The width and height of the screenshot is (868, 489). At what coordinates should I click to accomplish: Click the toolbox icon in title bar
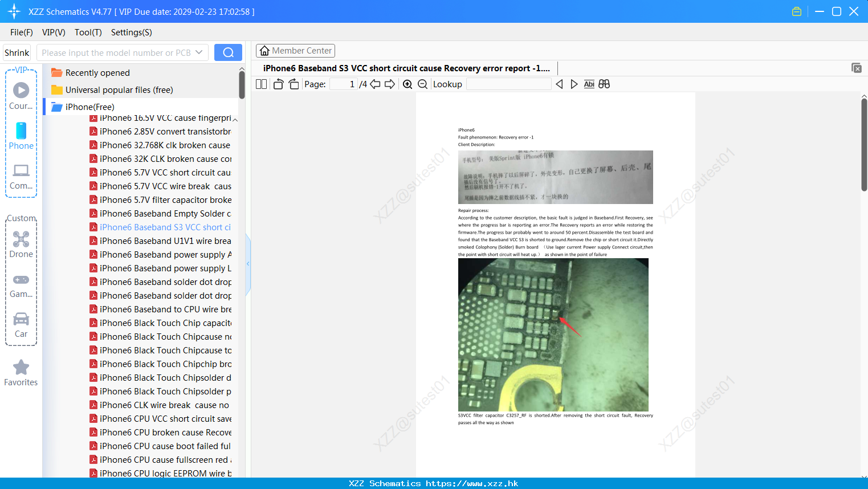click(x=797, y=11)
